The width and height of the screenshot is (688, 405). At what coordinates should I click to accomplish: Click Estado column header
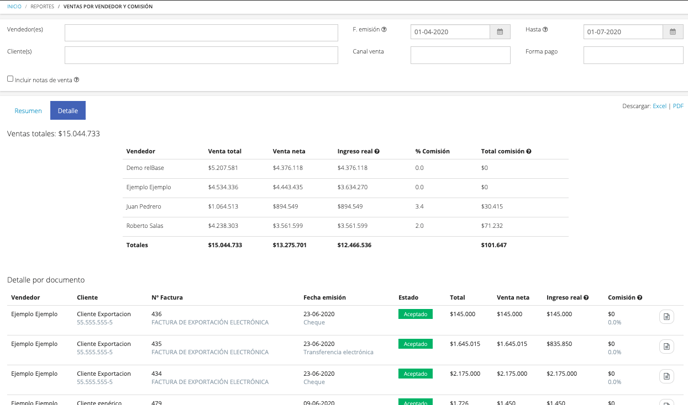408,297
